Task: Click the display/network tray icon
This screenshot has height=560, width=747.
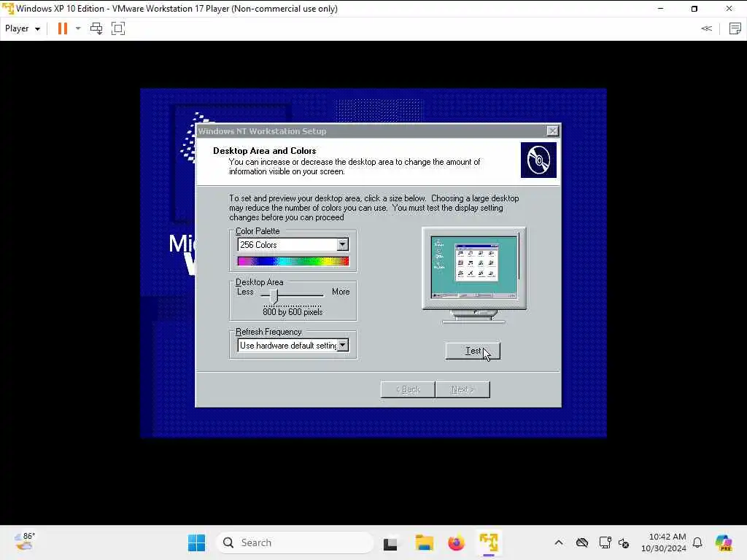Action: pyautogui.click(x=605, y=542)
